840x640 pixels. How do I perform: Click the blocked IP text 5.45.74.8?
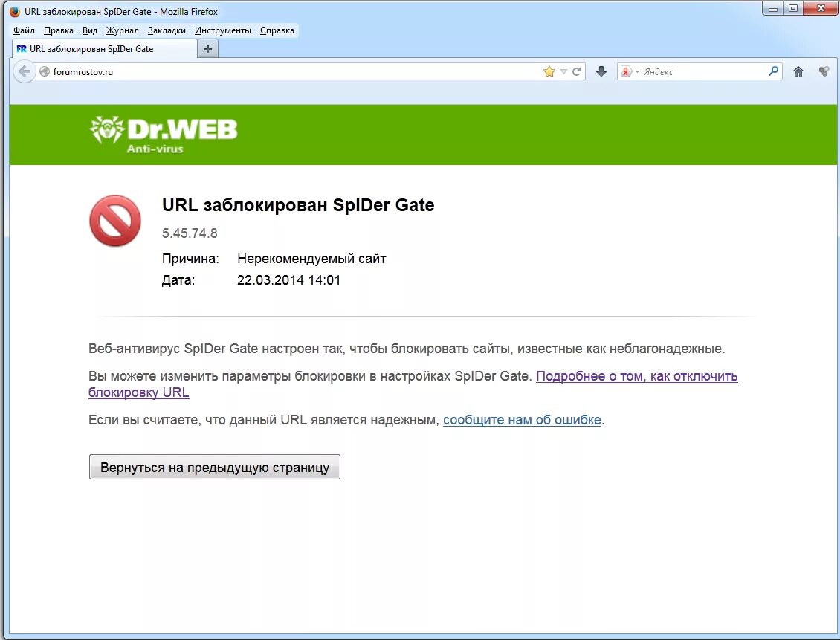pos(190,233)
